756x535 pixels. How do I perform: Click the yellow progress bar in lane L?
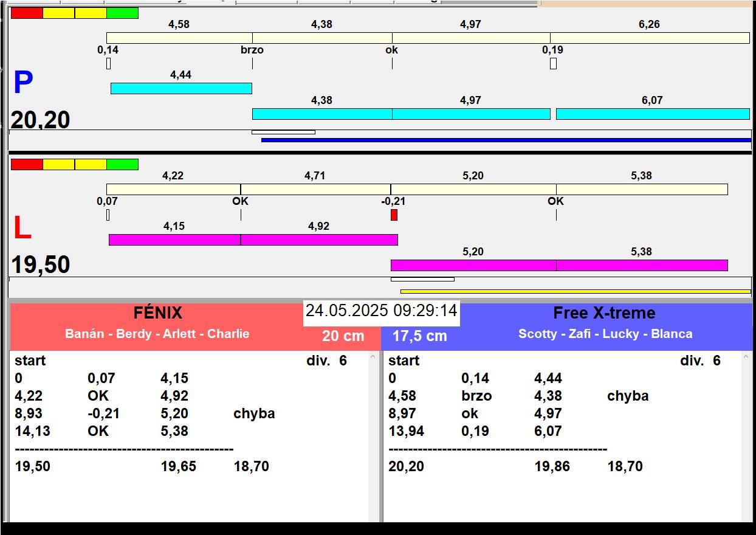(x=576, y=291)
